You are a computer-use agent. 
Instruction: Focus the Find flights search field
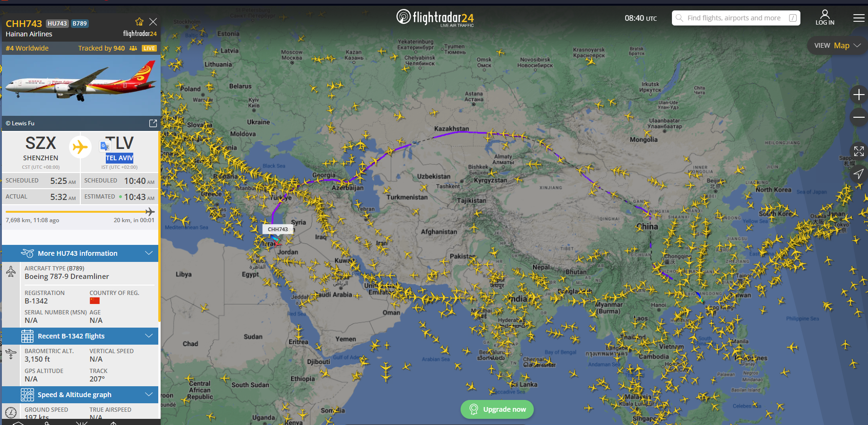tap(736, 18)
